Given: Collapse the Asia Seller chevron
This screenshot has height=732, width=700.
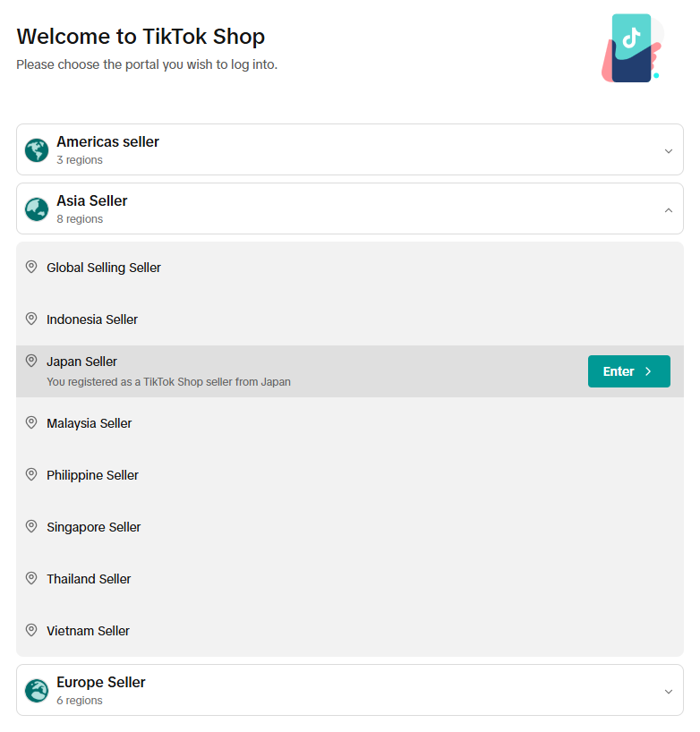Looking at the screenshot, I should 668,209.
